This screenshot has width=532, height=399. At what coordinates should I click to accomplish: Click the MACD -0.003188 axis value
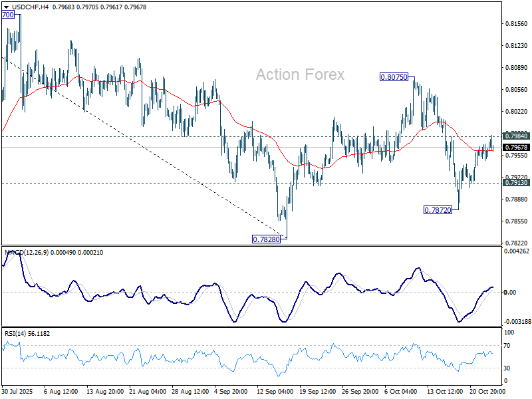(x=516, y=321)
